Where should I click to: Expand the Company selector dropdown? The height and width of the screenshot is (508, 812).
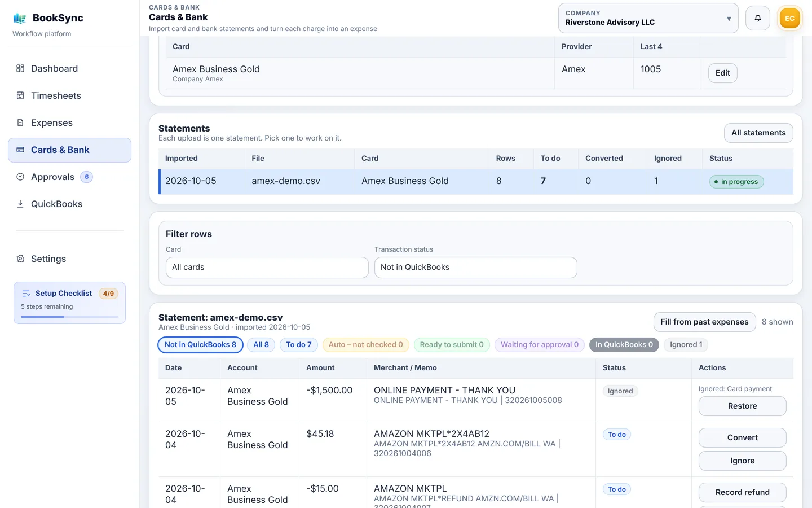(648, 18)
